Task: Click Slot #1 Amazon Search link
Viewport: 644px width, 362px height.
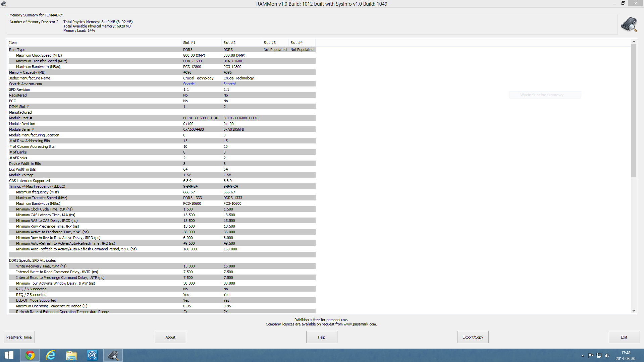Action: [x=189, y=84]
